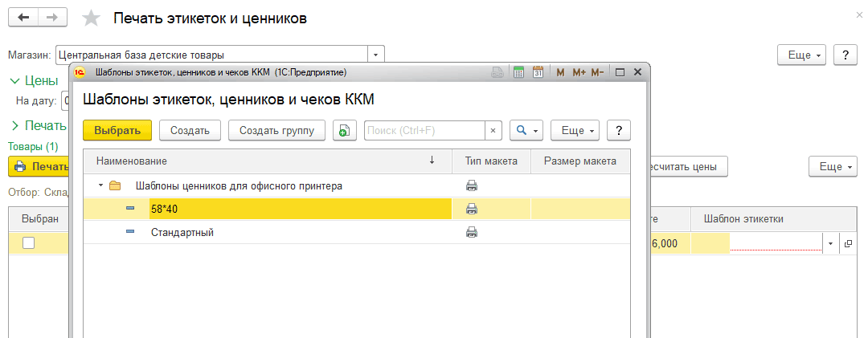
Task: Add page to favorites with star icon
Action: pos(91,18)
